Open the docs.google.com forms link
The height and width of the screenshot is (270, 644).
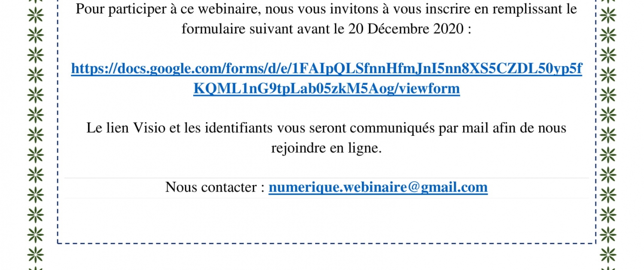pyautogui.click(x=326, y=69)
